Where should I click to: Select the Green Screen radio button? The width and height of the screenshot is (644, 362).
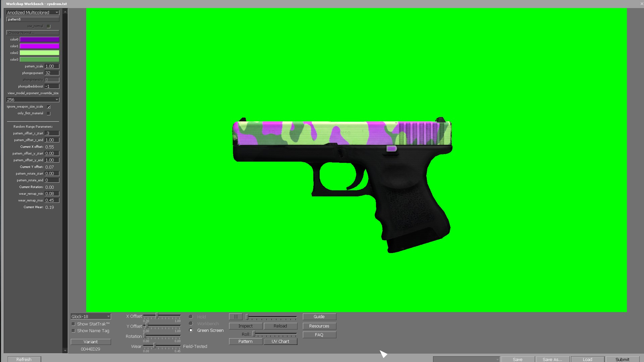pos(191,330)
